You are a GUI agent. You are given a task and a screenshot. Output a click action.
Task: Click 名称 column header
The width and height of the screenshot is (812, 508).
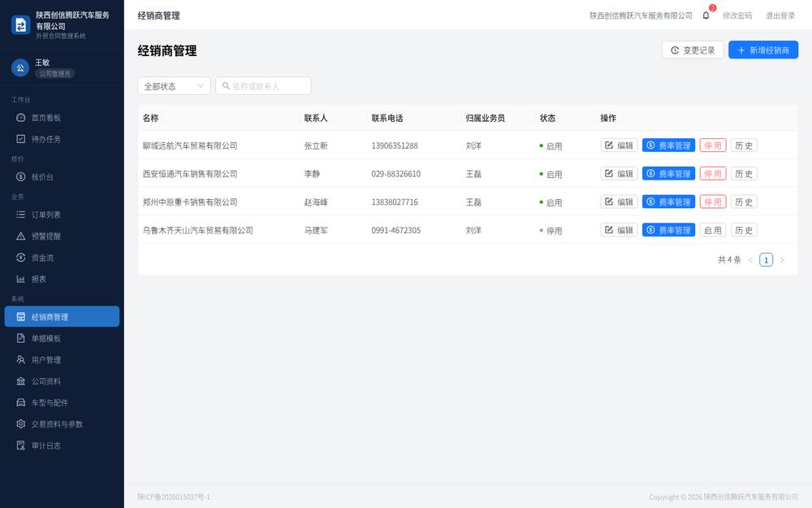pyautogui.click(x=151, y=118)
